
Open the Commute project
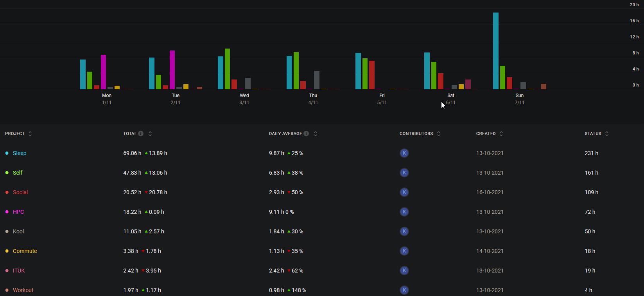25,251
